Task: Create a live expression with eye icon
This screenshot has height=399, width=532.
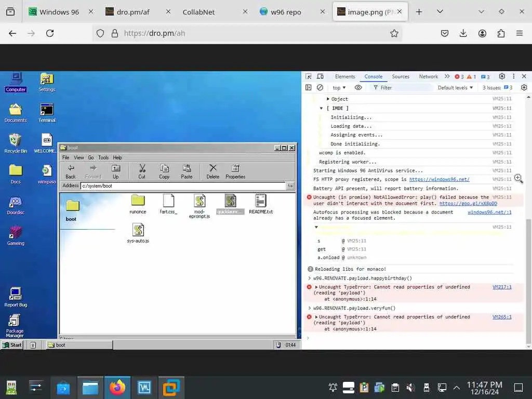Action: click(358, 87)
